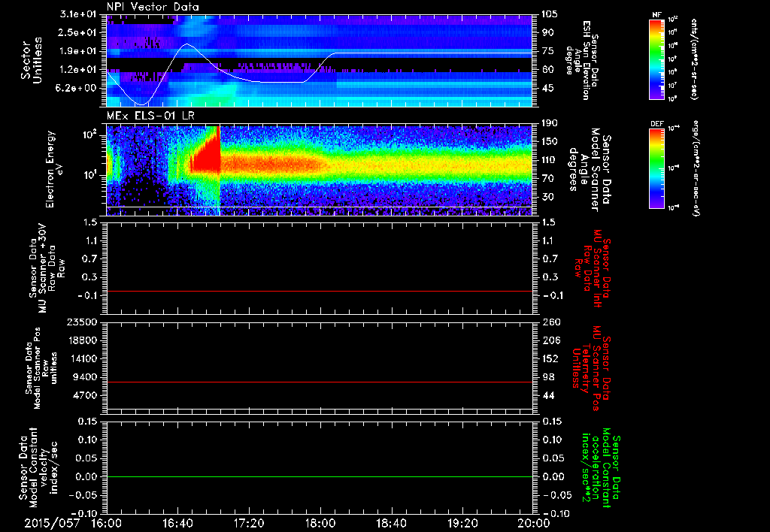The image size is (770, 532).
Task: Click the 152 telemetry tick value
Action: coord(550,358)
